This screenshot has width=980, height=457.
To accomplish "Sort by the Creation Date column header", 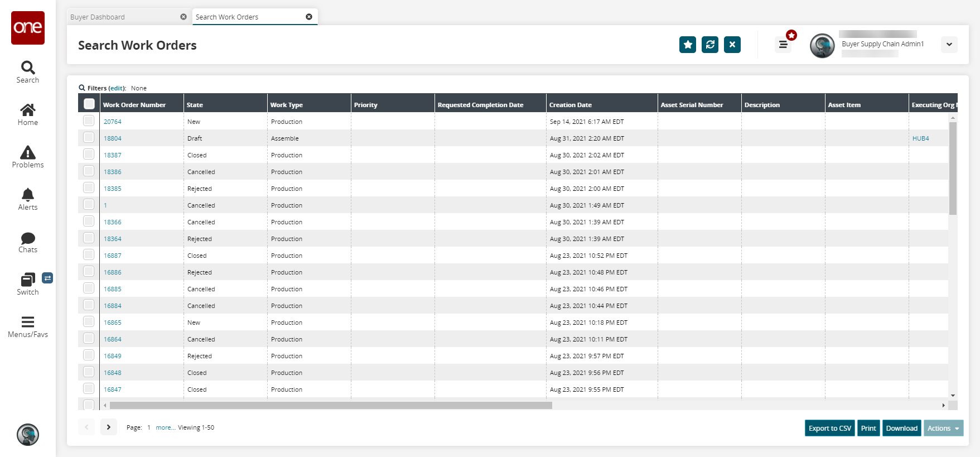I will (x=571, y=105).
